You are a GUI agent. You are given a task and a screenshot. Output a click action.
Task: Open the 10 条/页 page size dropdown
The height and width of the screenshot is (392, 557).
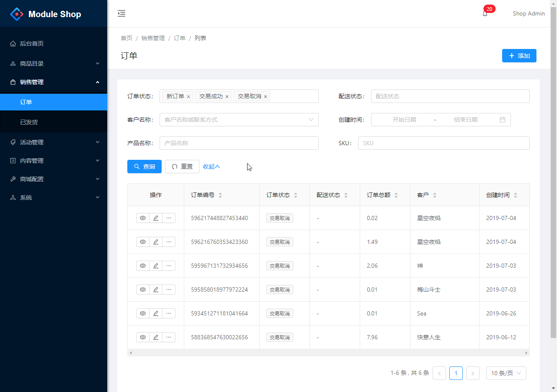click(x=506, y=373)
